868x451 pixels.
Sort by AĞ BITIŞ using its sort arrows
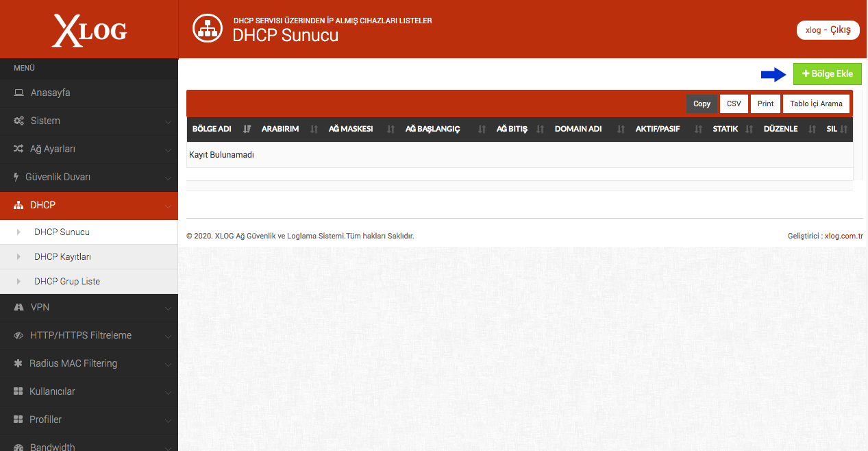[541, 129]
